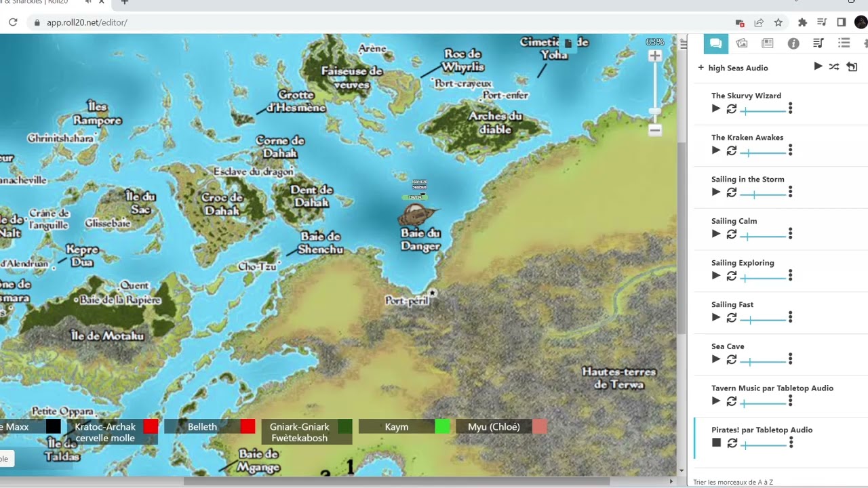The height and width of the screenshot is (488, 868).
Task: Open options menu for Pirates! track
Action: point(791,443)
